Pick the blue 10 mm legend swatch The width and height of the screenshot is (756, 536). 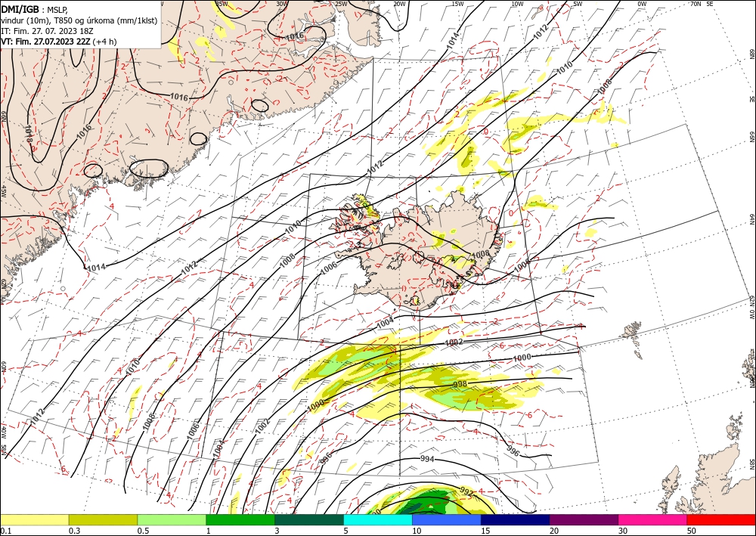click(x=447, y=520)
